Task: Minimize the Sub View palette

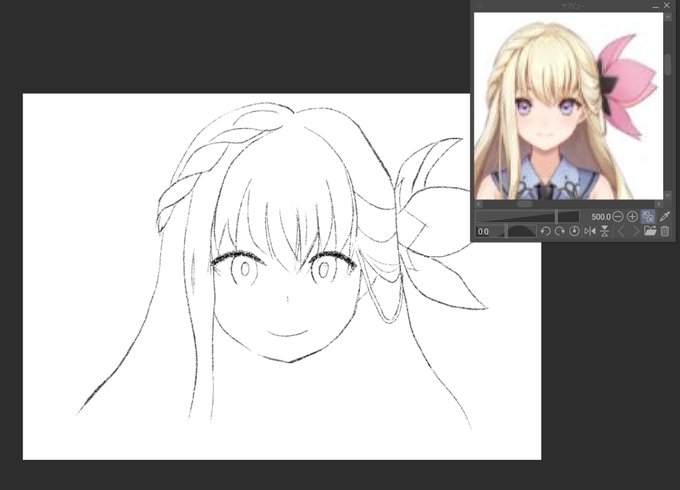Action: (656, 6)
